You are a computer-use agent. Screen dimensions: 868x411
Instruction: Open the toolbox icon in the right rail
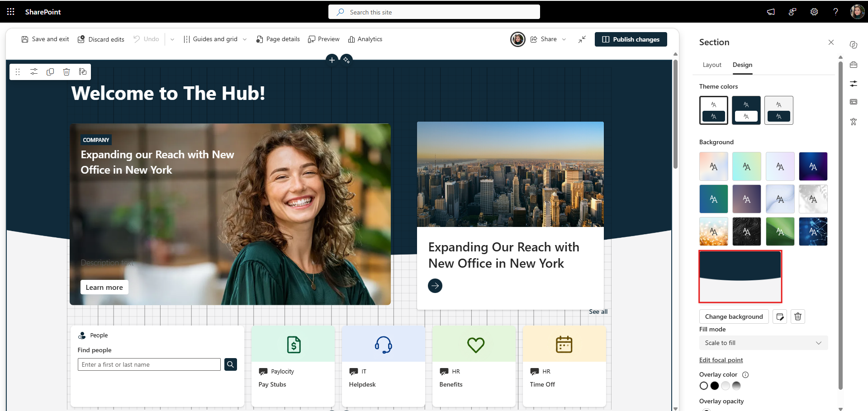[854, 65]
